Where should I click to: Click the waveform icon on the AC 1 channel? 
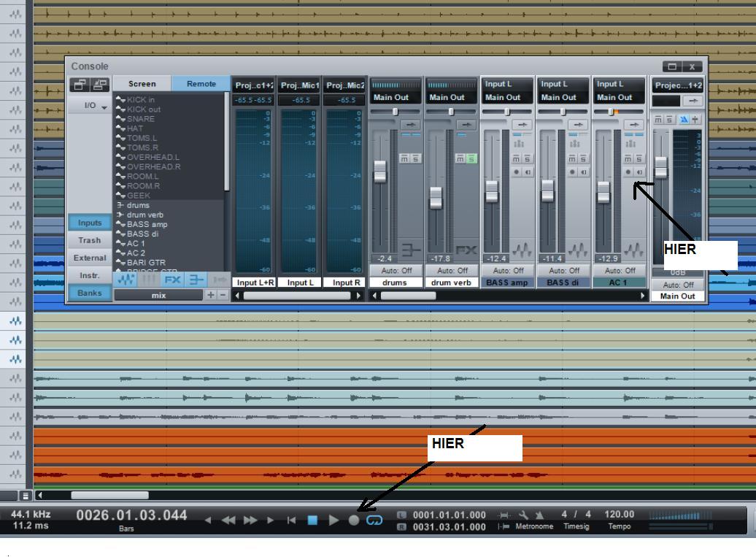tap(633, 250)
